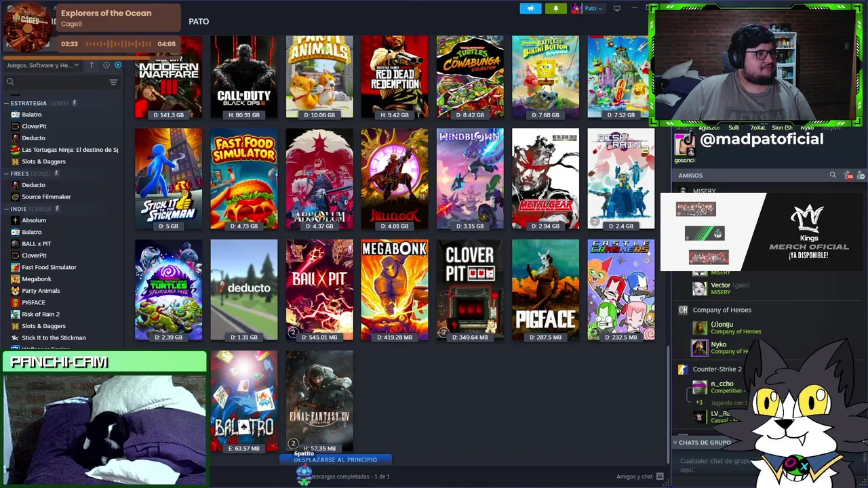Select PIGFACE in the sidebar list
This screenshot has height=488, width=868.
click(33, 302)
